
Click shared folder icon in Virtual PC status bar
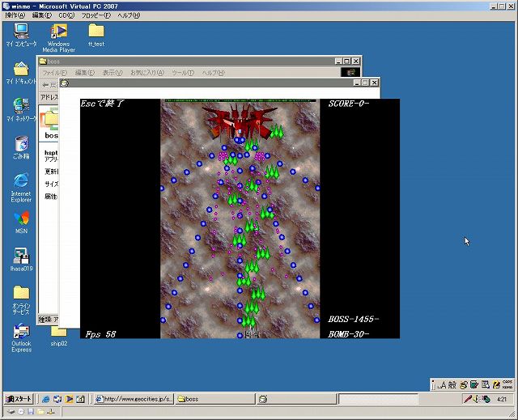pyautogui.click(x=40, y=411)
